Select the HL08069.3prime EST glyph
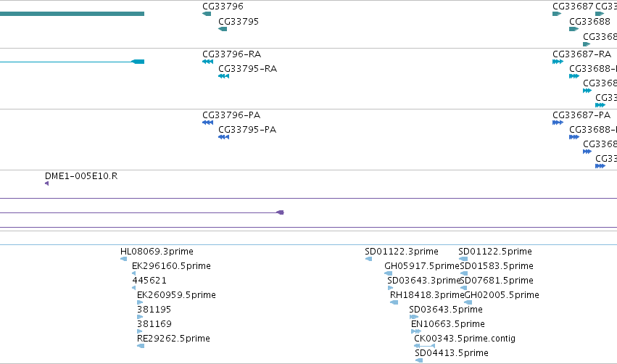The height and width of the screenshot is (364, 617). coord(123,259)
